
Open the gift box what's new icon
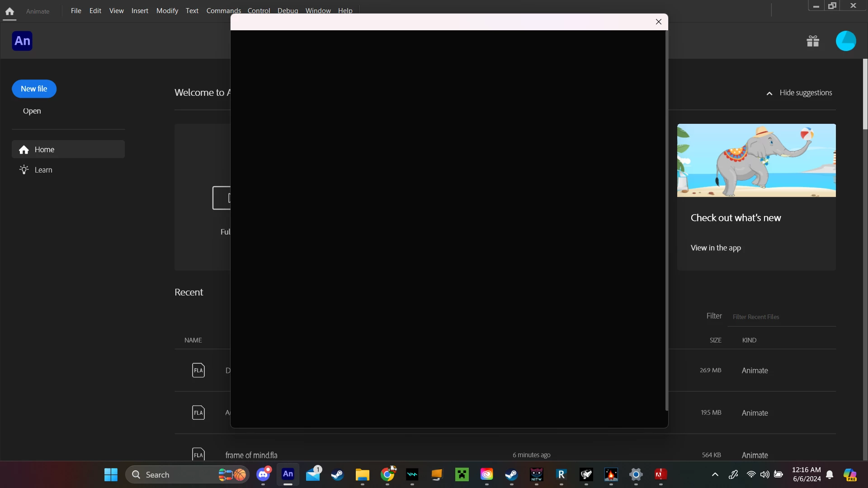812,41
